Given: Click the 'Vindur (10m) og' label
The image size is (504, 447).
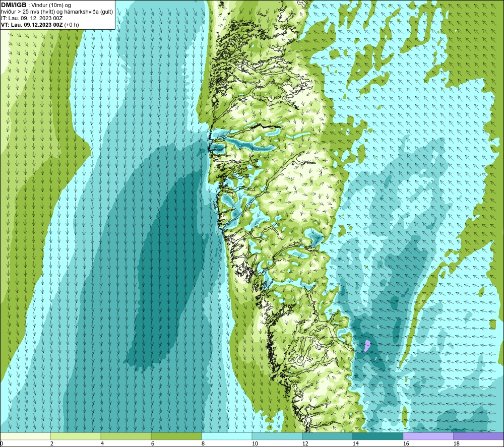Looking at the screenshot, I should [x=51, y=6].
